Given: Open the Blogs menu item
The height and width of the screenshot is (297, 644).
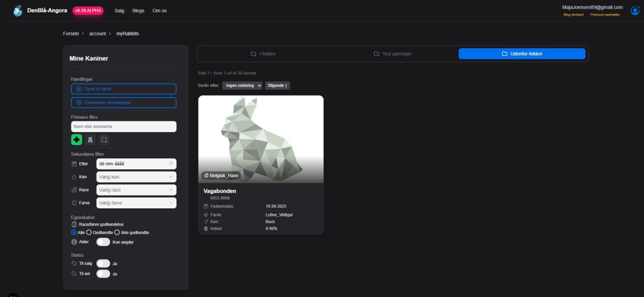Looking at the screenshot, I should pyautogui.click(x=138, y=11).
